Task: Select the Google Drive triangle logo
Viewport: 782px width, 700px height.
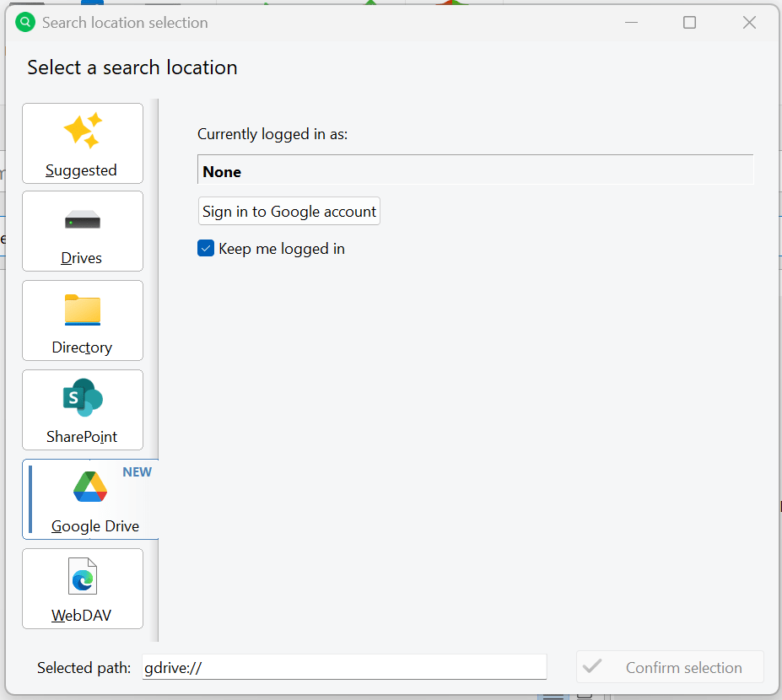Action: (89, 487)
